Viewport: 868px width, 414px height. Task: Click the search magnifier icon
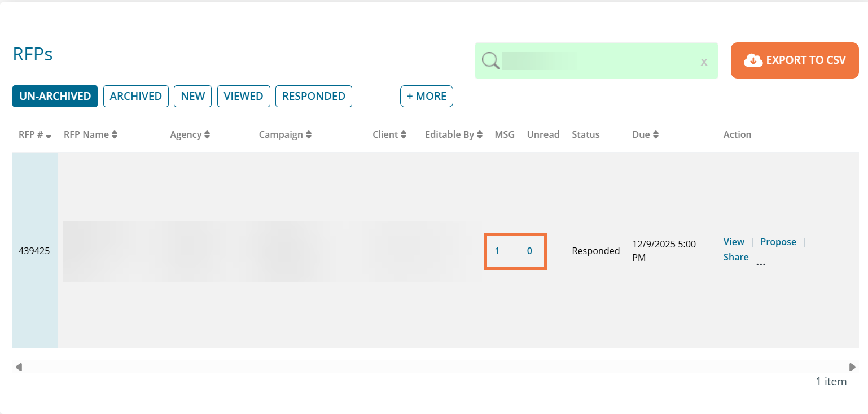pos(490,60)
